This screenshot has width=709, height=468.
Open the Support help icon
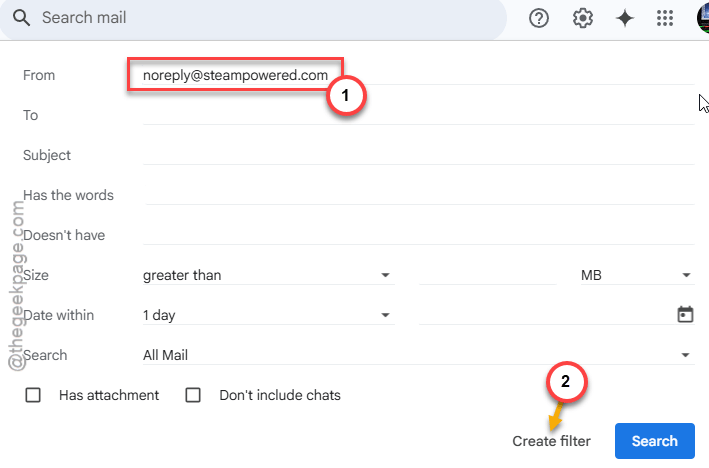point(539,19)
